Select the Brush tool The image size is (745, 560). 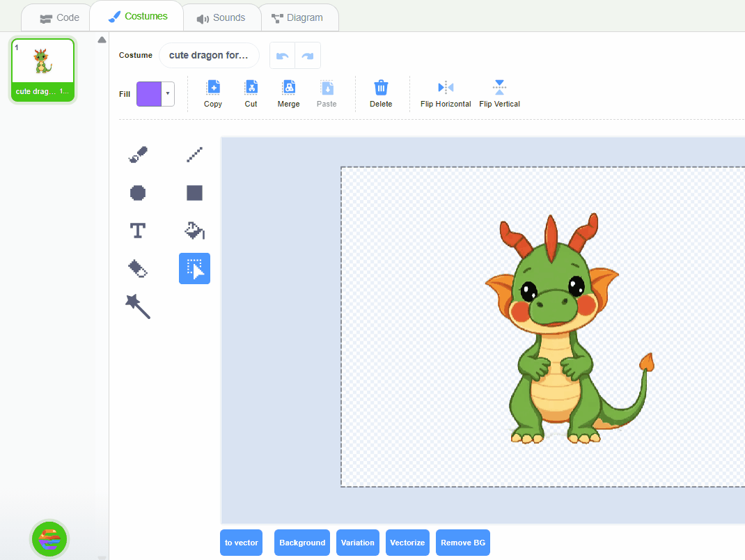pyautogui.click(x=138, y=155)
